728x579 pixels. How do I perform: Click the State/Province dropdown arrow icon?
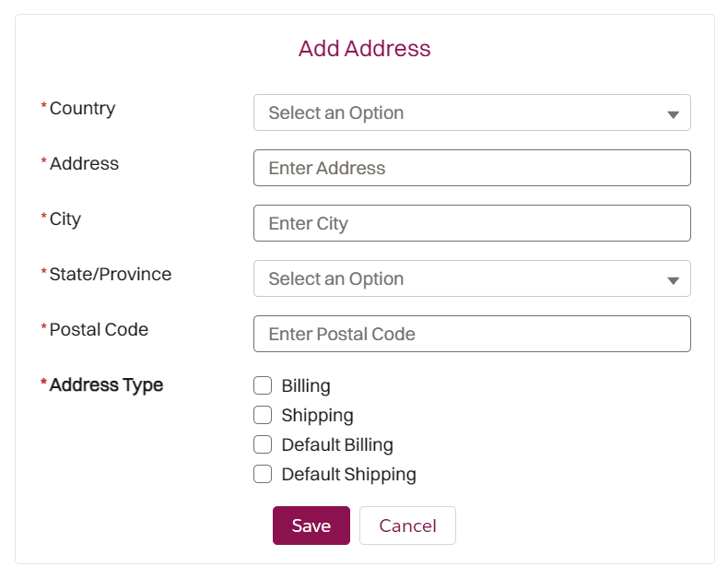(673, 280)
